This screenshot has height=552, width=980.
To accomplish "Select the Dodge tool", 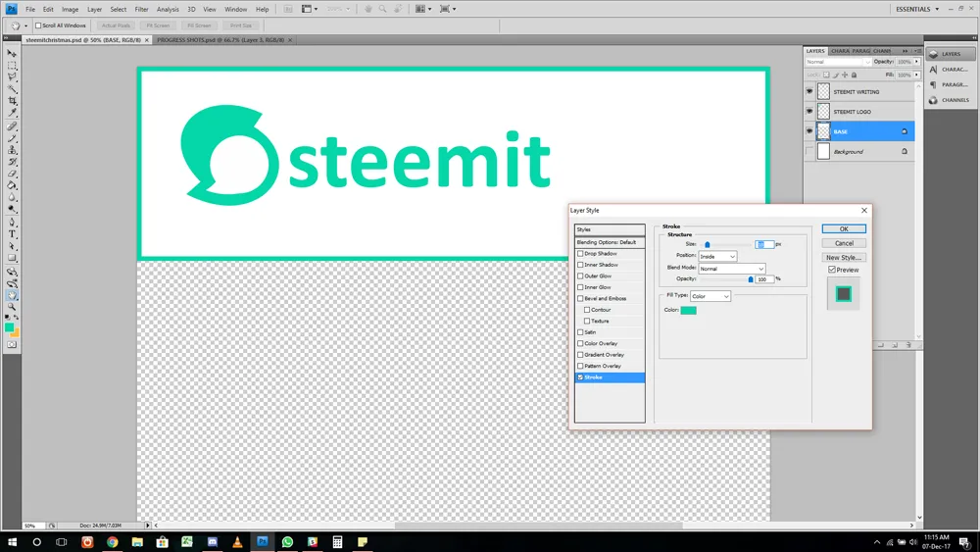I will [x=12, y=210].
